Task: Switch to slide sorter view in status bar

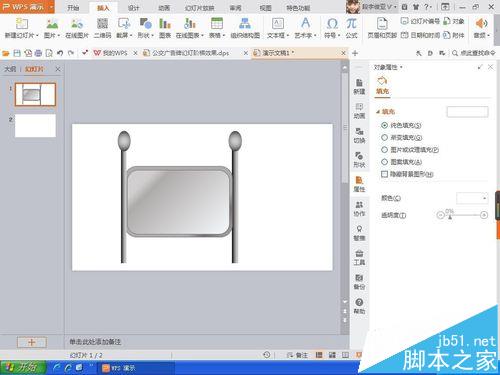Action: pyautogui.click(x=332, y=355)
